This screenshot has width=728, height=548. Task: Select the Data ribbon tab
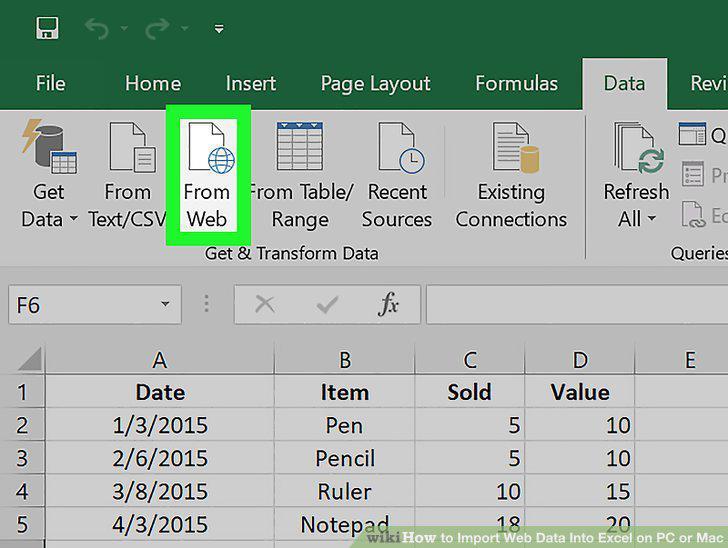click(x=624, y=84)
